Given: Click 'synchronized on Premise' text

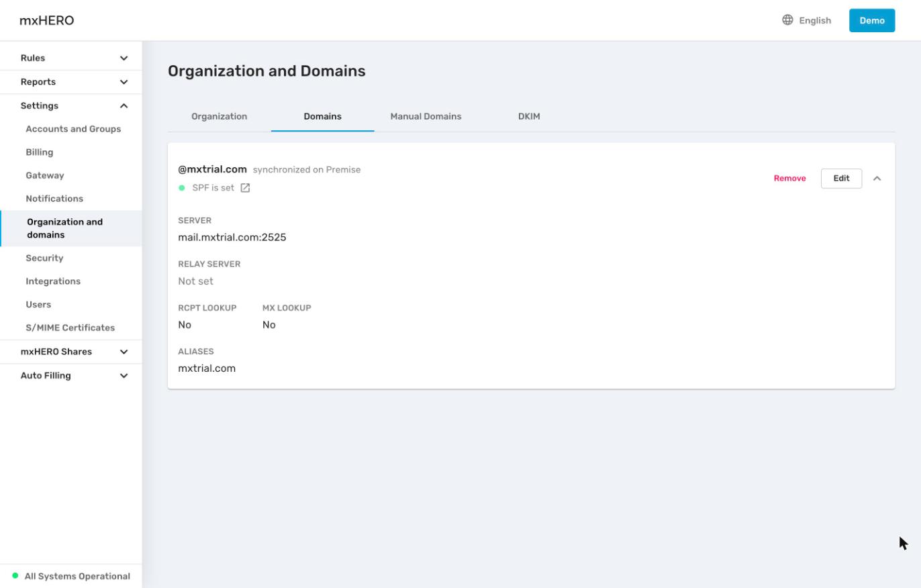Looking at the screenshot, I should (307, 170).
